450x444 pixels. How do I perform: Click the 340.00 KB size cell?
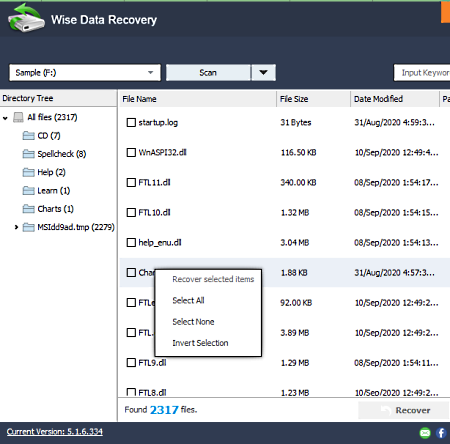click(298, 183)
